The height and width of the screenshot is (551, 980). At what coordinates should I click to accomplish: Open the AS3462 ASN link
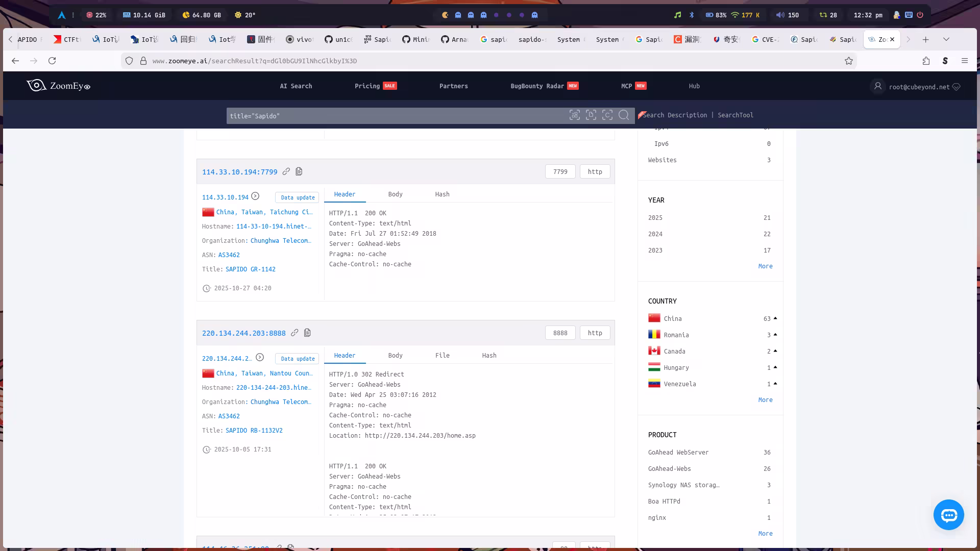coord(229,255)
